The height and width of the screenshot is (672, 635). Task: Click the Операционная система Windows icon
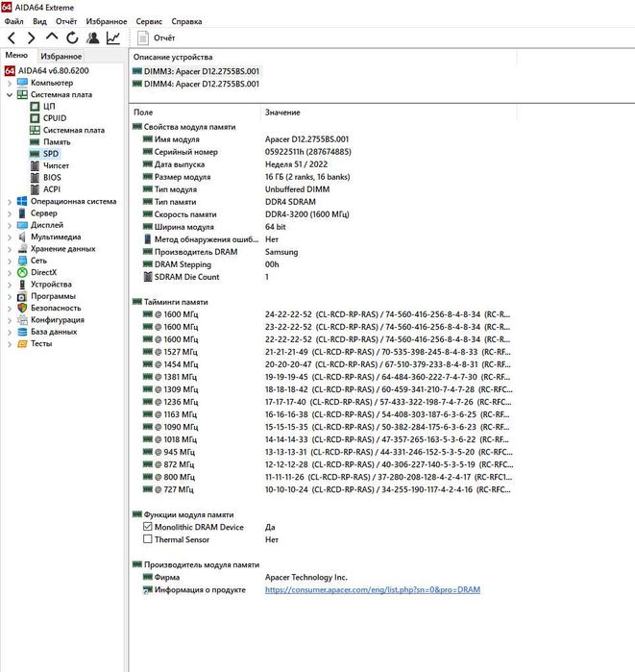click(22, 202)
